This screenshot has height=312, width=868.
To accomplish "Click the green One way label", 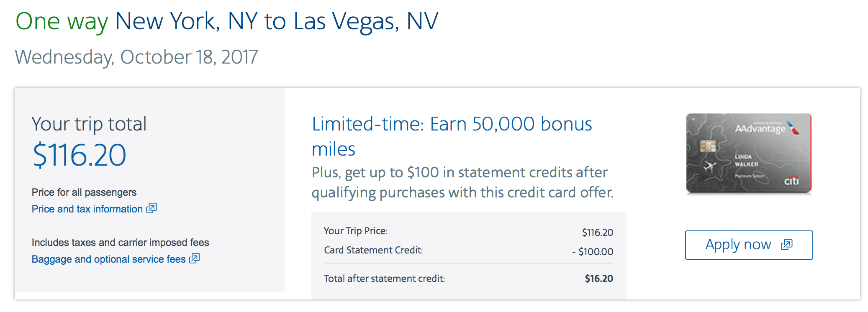I will point(62,22).
